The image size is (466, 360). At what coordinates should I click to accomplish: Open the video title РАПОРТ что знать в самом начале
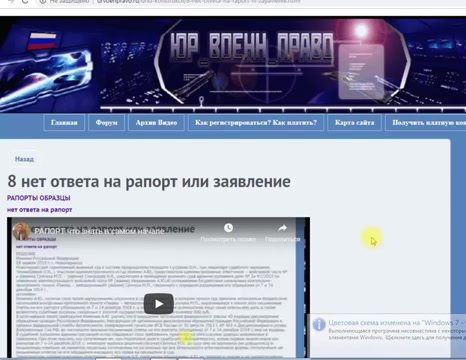click(x=99, y=231)
